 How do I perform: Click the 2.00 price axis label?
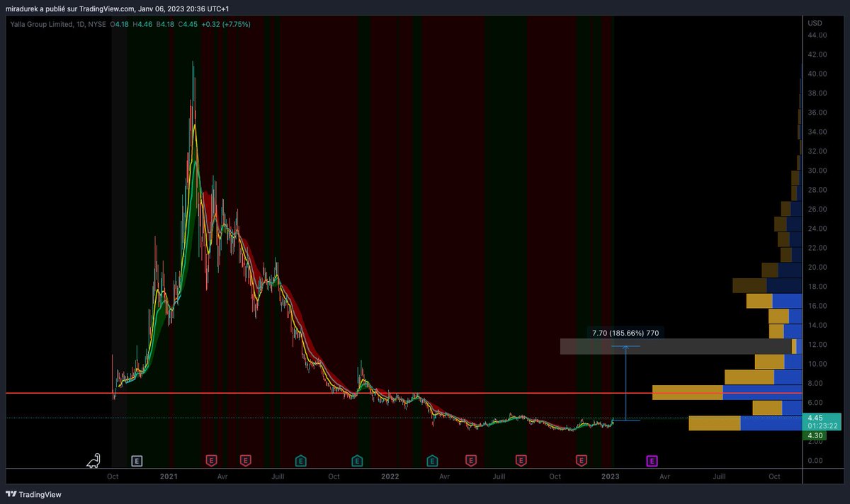pyautogui.click(x=815, y=442)
